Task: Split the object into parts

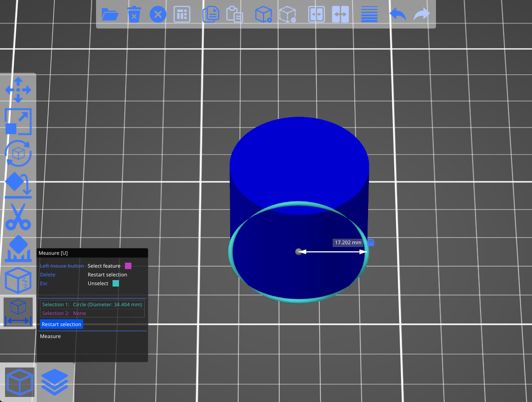Action: pyautogui.click(x=340, y=14)
